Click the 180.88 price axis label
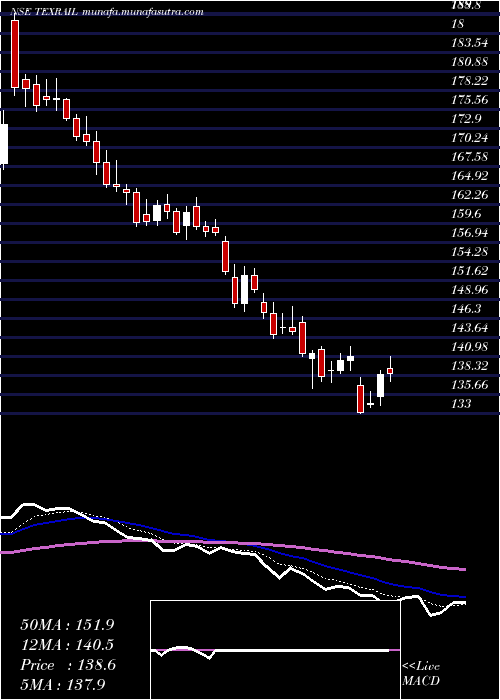The width and height of the screenshot is (500, 700). 470,62
